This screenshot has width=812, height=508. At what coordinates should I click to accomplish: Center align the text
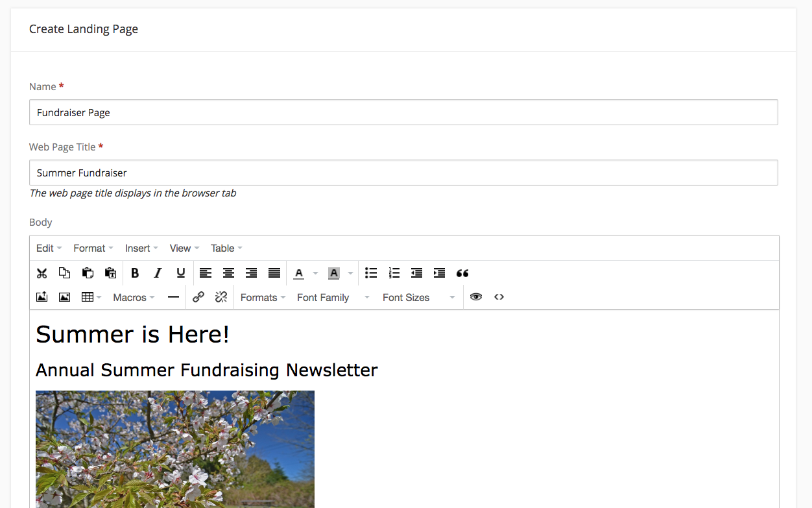coord(228,273)
